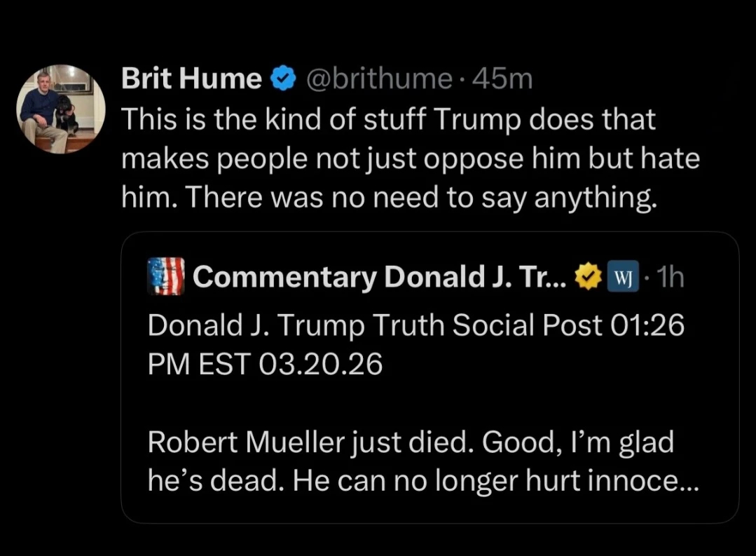The width and height of the screenshot is (756, 556).
Task: Open Brit Hume's profile picture
Action: pyautogui.click(x=61, y=109)
